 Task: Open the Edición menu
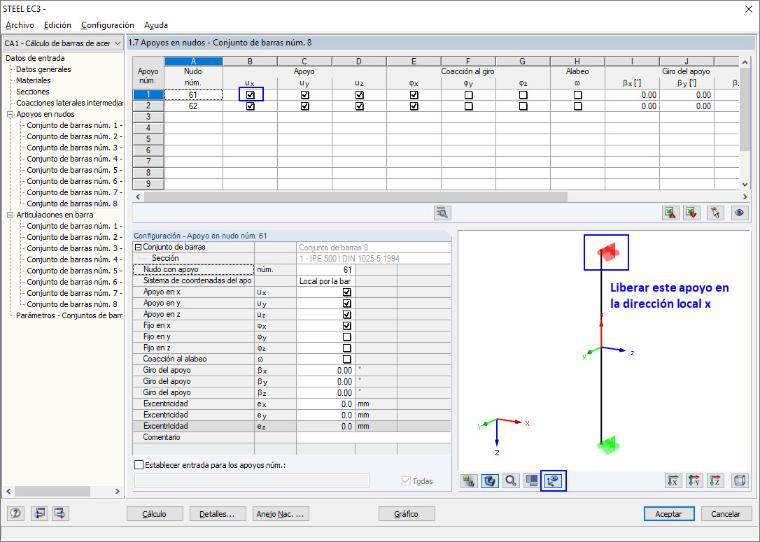click(58, 25)
